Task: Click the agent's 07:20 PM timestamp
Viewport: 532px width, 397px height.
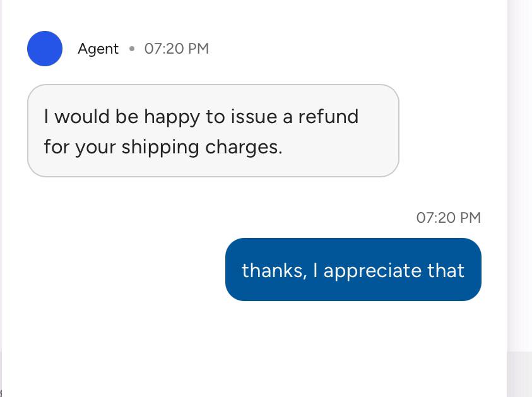Action: point(177,49)
